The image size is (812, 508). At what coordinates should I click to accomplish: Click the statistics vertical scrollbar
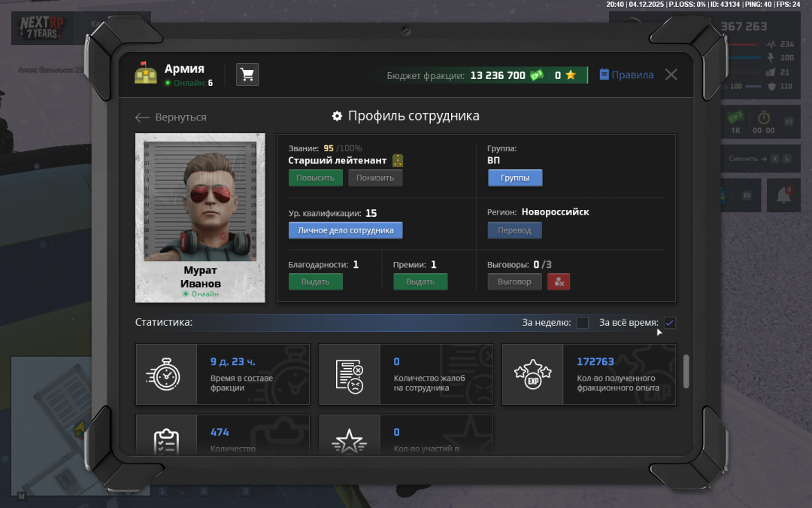pos(686,372)
